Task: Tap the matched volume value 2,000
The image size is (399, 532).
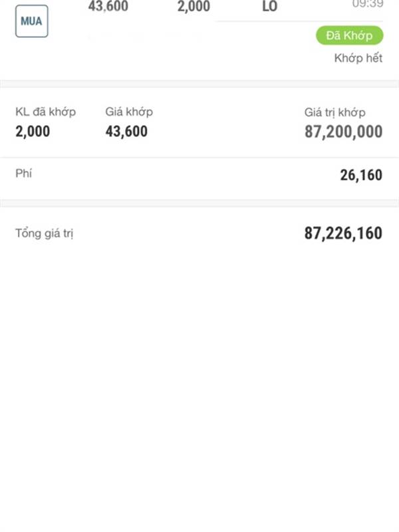Action: click(33, 131)
